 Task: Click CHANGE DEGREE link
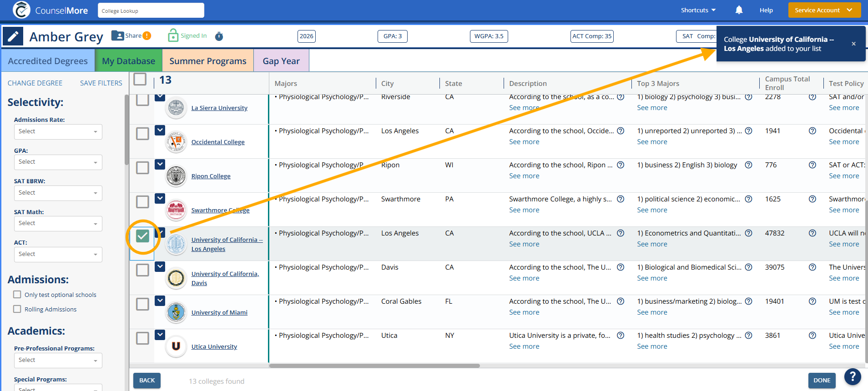(x=35, y=83)
